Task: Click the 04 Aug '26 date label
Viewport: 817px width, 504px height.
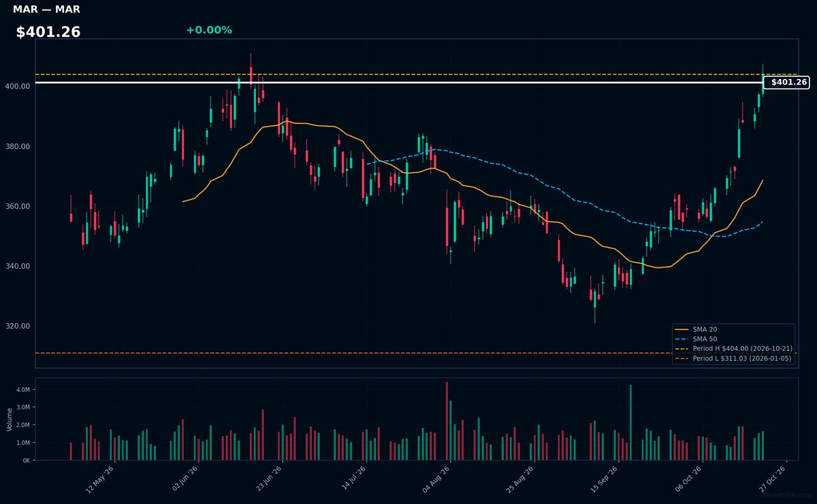Action: click(x=436, y=479)
